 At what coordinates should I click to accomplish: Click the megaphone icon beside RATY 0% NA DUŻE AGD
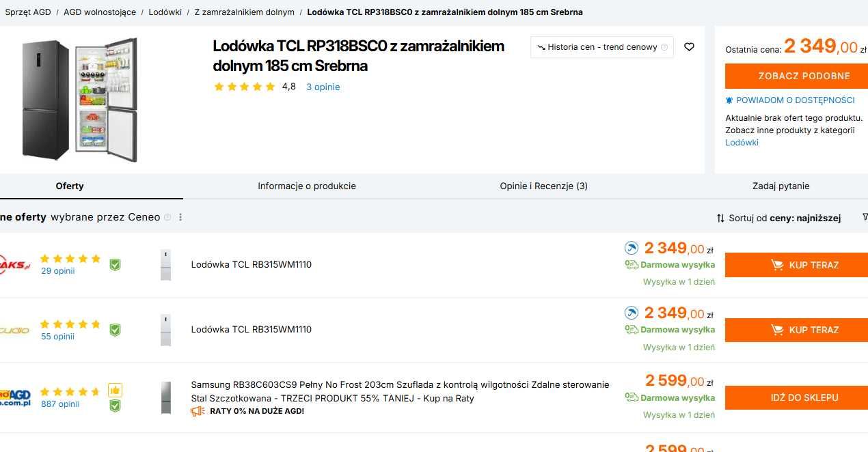tap(198, 411)
